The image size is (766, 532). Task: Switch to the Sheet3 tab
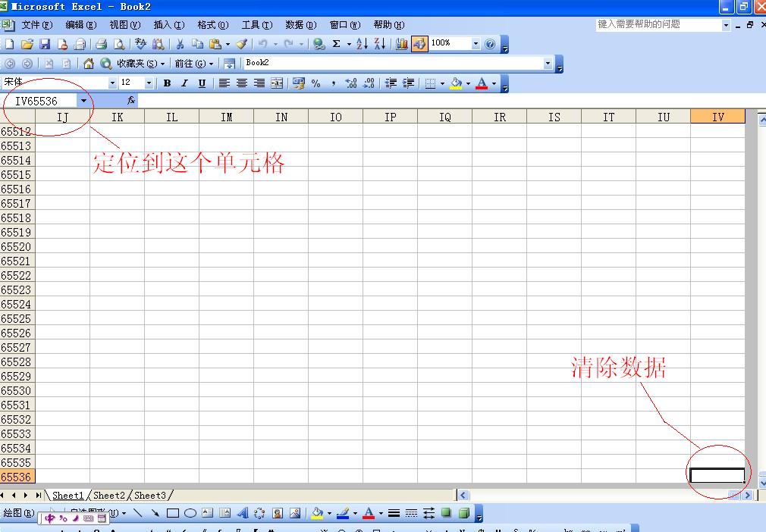click(x=150, y=496)
